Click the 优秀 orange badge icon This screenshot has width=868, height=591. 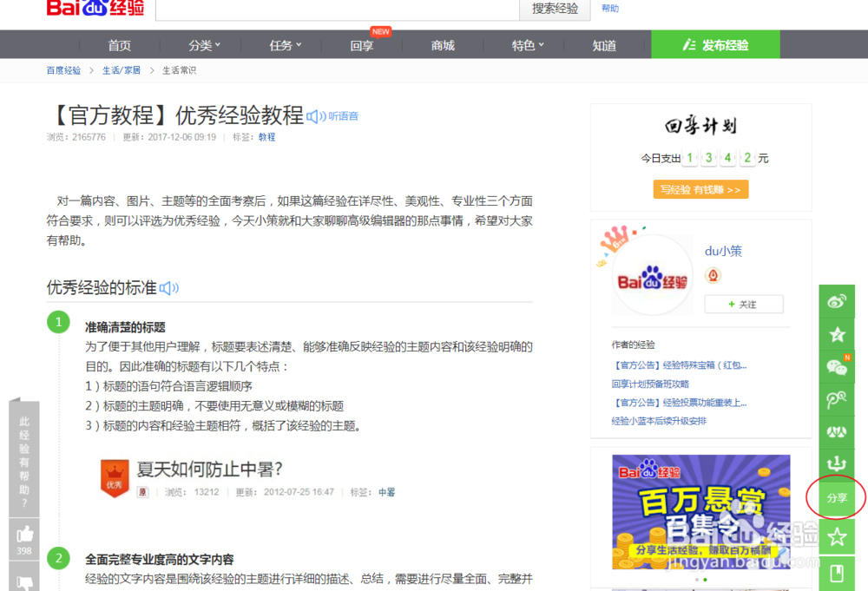coord(115,478)
